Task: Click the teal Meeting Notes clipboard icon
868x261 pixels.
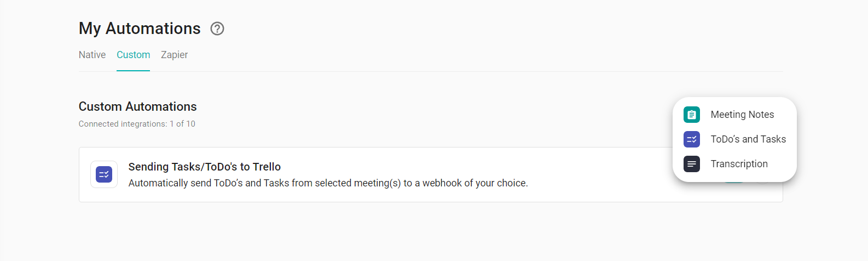Action: [x=692, y=115]
